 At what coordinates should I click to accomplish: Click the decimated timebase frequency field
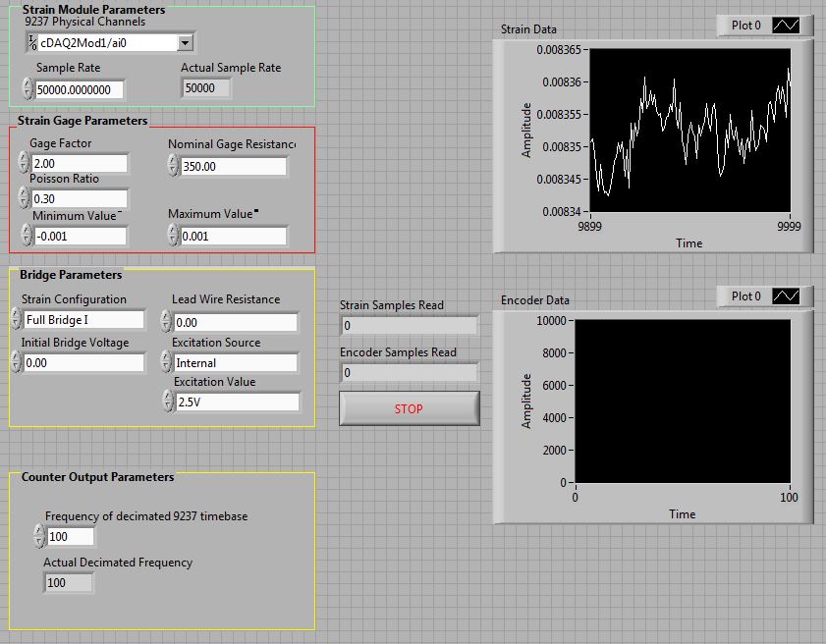[70, 536]
